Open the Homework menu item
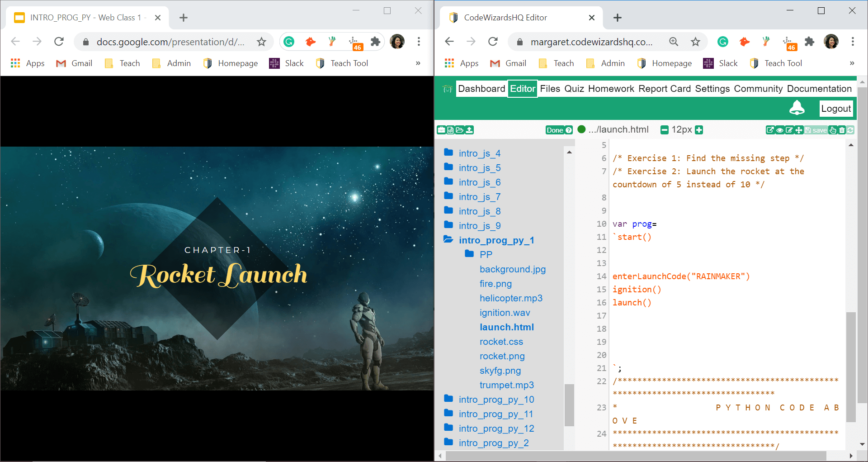868x462 pixels. click(x=611, y=89)
